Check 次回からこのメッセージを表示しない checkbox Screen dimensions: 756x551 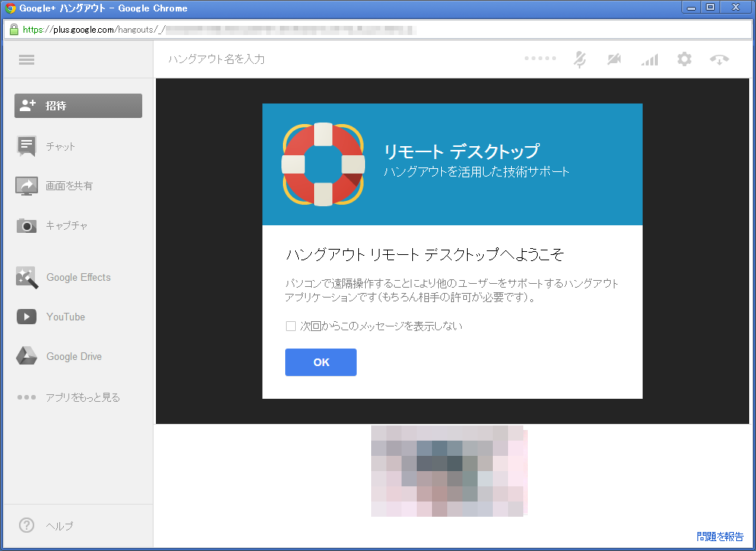click(x=291, y=326)
